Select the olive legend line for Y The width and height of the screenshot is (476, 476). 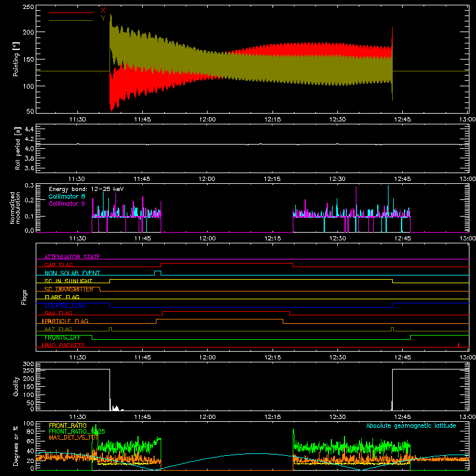pyautogui.click(x=71, y=20)
